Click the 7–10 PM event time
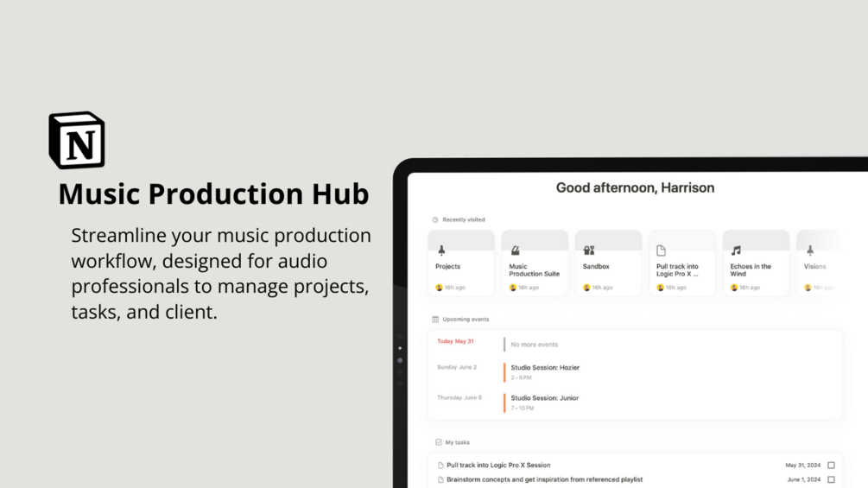Image resolution: width=868 pixels, height=488 pixels. [522, 409]
